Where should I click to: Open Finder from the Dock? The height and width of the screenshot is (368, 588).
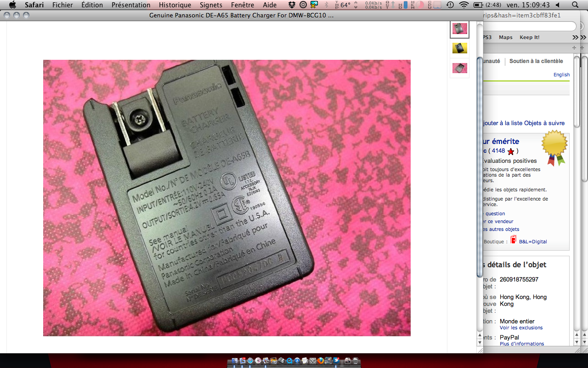(235, 361)
